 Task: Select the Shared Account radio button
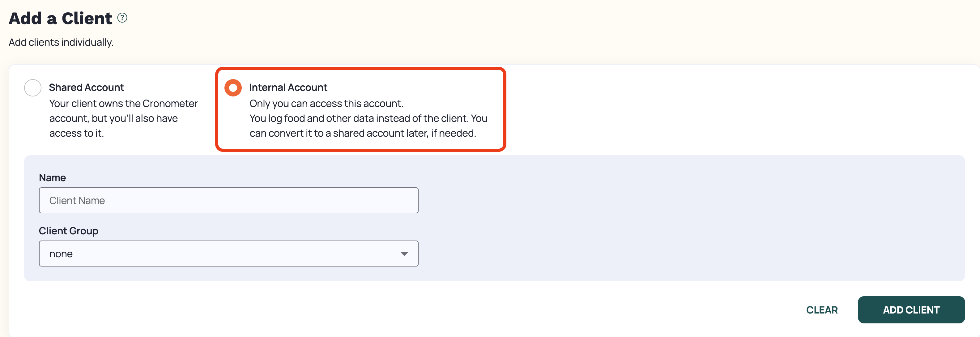click(33, 88)
